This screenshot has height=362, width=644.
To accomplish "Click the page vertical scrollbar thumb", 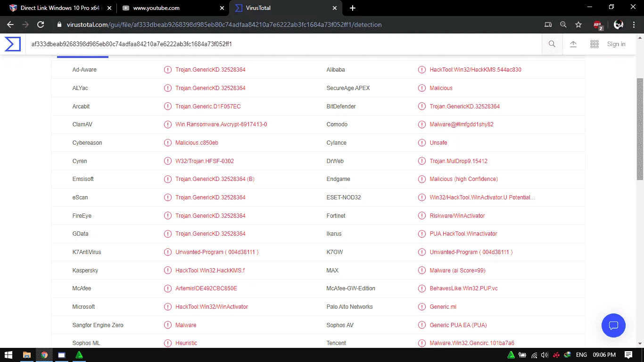I will click(640, 129).
